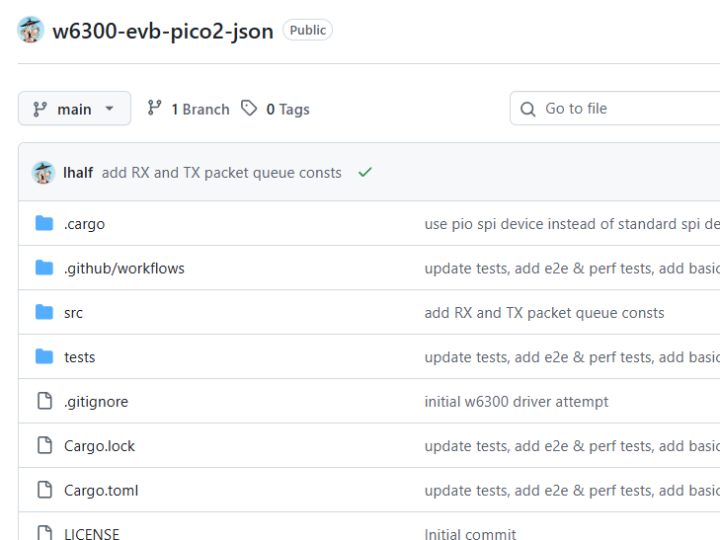Open the lhalf author profile link
This screenshot has height=540, width=720.
[x=78, y=173]
